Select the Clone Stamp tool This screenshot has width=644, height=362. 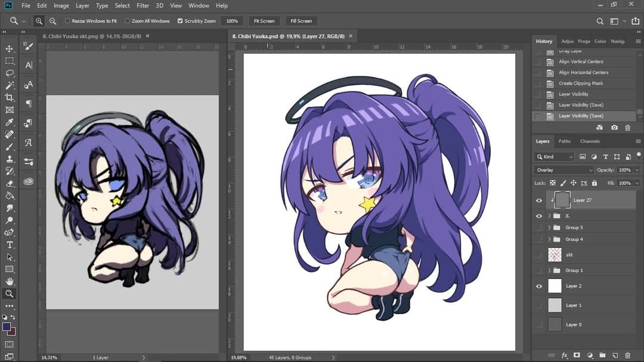click(x=10, y=159)
